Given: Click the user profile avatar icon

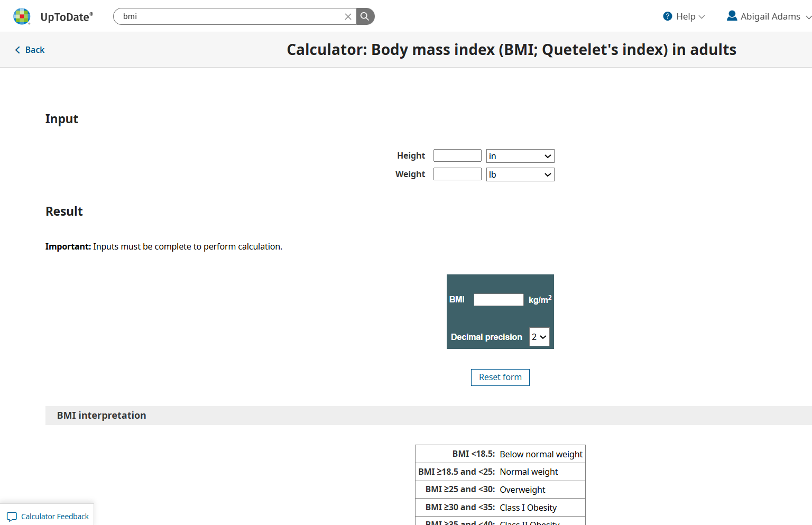Looking at the screenshot, I should 732,16.
